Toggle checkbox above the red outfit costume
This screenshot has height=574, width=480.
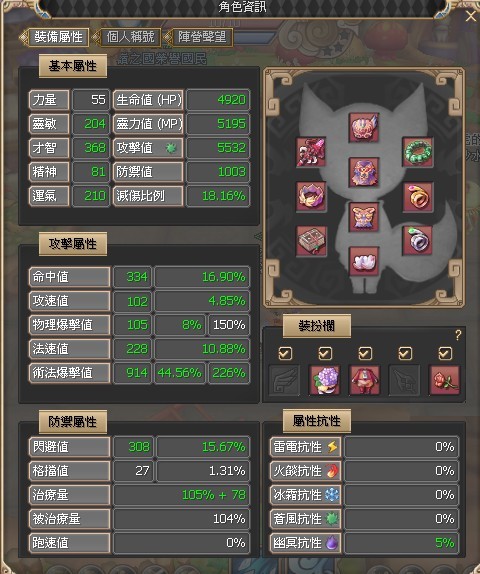point(365,353)
